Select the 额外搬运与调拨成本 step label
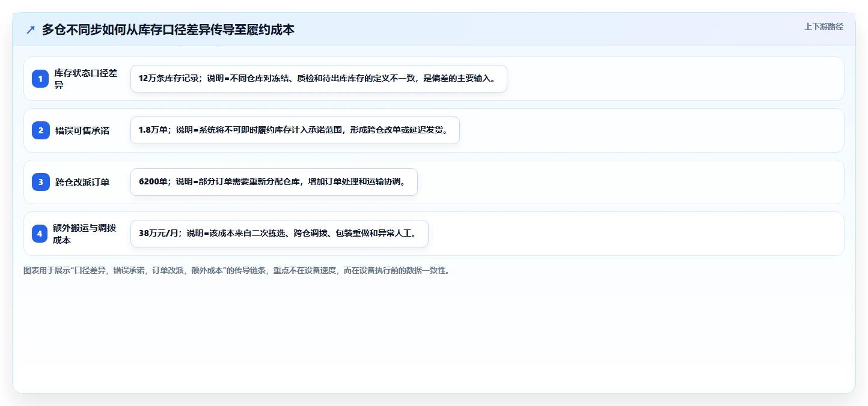Screen dimensions: 868x406 coord(85,234)
